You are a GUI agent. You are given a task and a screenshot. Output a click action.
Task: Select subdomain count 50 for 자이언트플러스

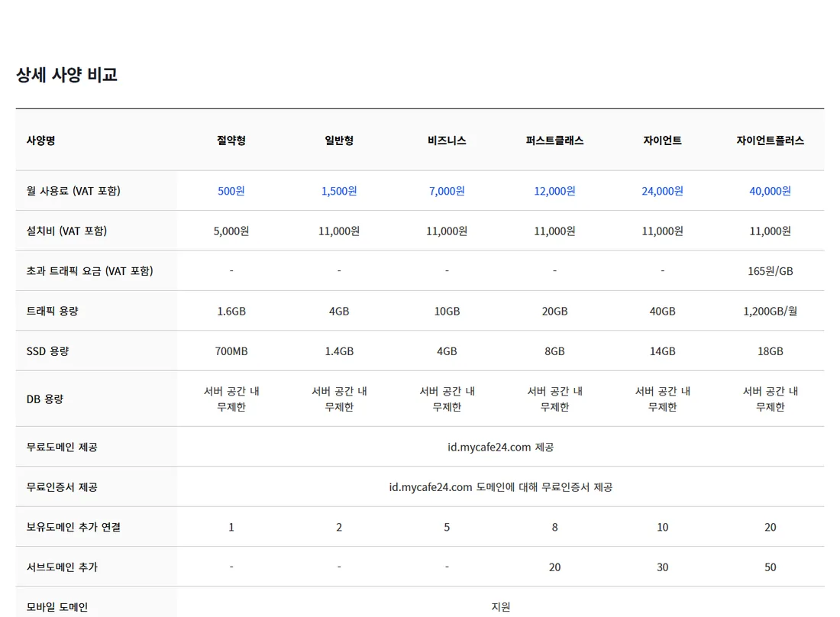coord(770,567)
